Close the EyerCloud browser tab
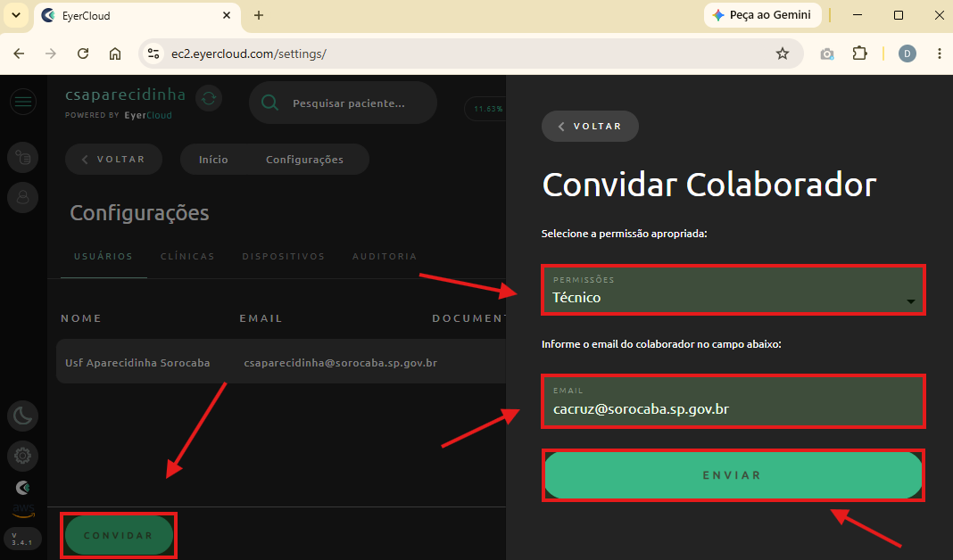This screenshot has width=953, height=560. coord(227,15)
